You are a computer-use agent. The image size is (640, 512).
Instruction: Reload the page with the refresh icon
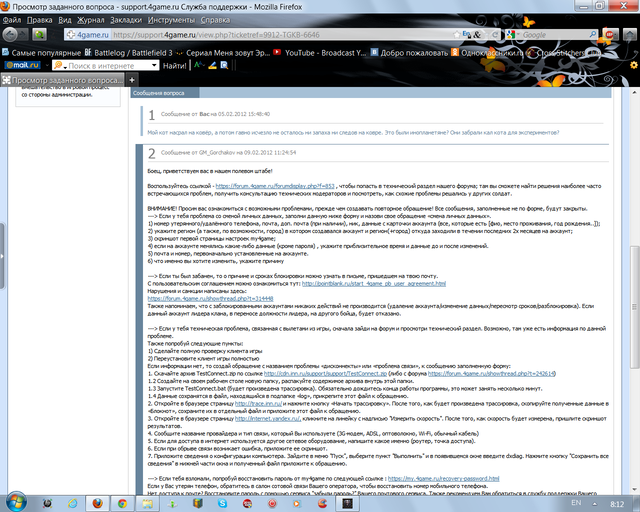pyautogui.click(x=494, y=35)
